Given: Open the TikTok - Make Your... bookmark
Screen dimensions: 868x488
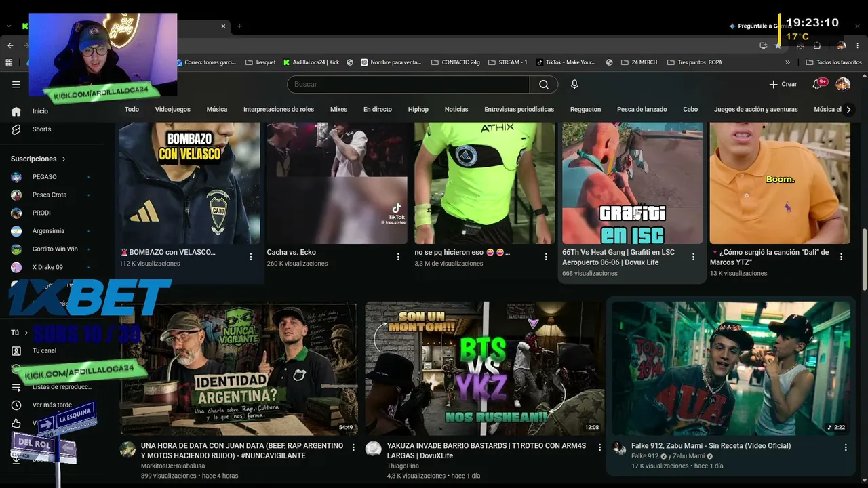Looking at the screenshot, I should [566, 62].
